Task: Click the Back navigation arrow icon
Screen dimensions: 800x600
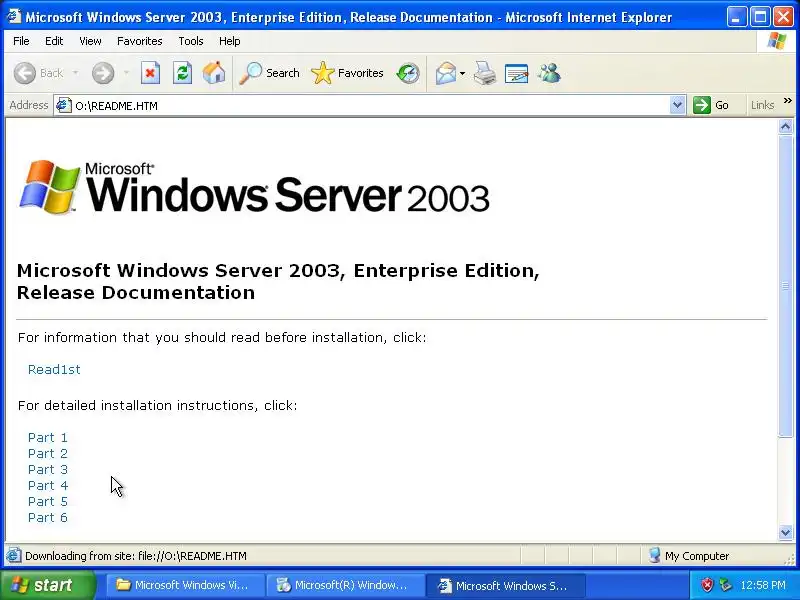Action: click(24, 73)
